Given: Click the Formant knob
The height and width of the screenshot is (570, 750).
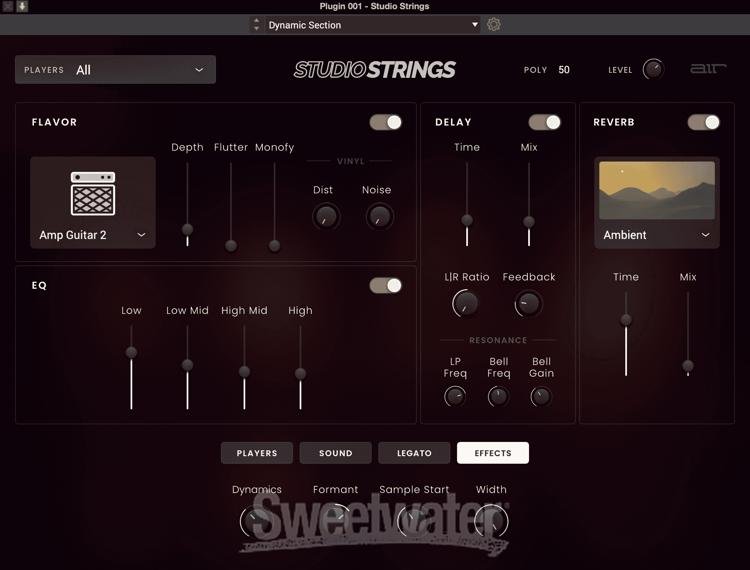Looking at the screenshot, I should [x=335, y=521].
